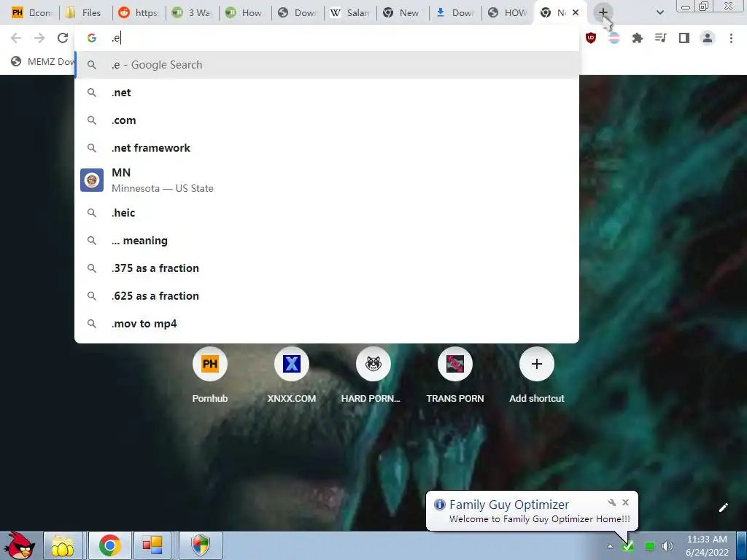The image size is (747, 560).
Task: Click the Minnesota state seal icon
Action: pyautogui.click(x=92, y=180)
